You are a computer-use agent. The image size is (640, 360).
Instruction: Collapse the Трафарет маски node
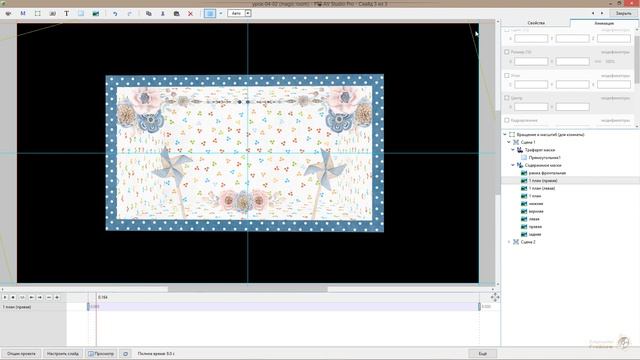[513, 150]
